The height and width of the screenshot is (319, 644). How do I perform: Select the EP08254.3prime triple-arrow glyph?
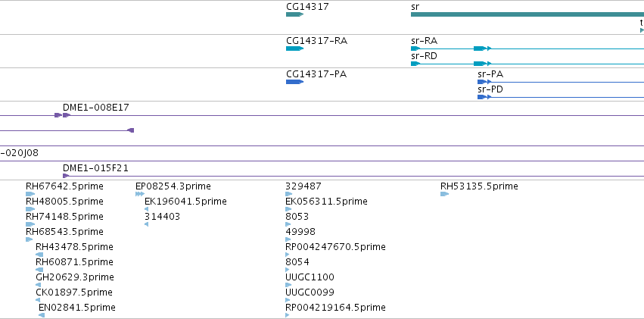coord(140,194)
